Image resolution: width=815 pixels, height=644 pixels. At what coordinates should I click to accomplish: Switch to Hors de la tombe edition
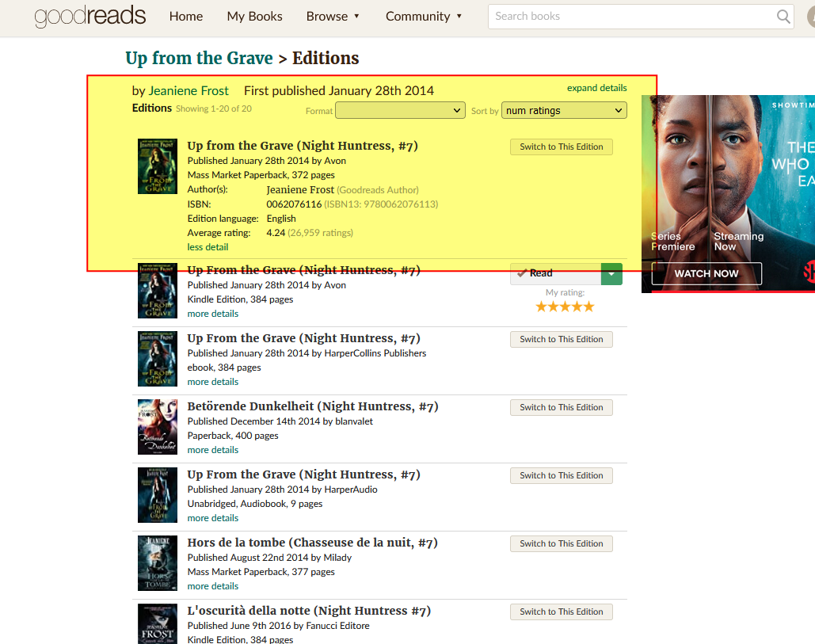tap(562, 543)
